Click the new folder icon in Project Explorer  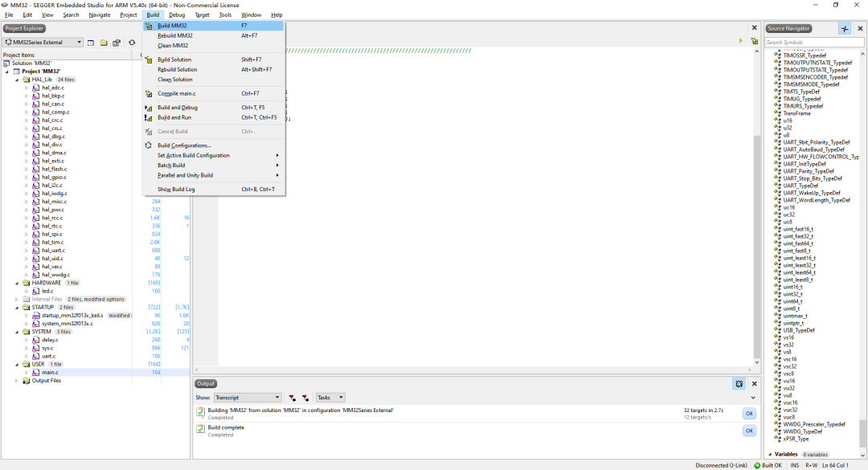click(x=104, y=43)
